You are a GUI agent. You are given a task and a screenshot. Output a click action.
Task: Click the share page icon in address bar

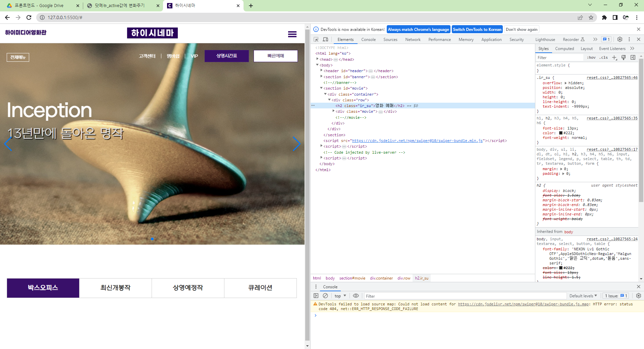tap(580, 17)
